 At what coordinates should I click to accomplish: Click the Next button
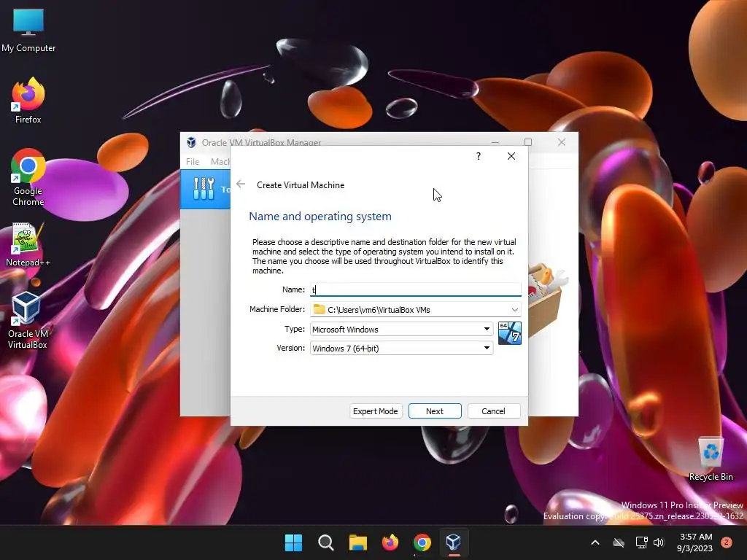435,411
